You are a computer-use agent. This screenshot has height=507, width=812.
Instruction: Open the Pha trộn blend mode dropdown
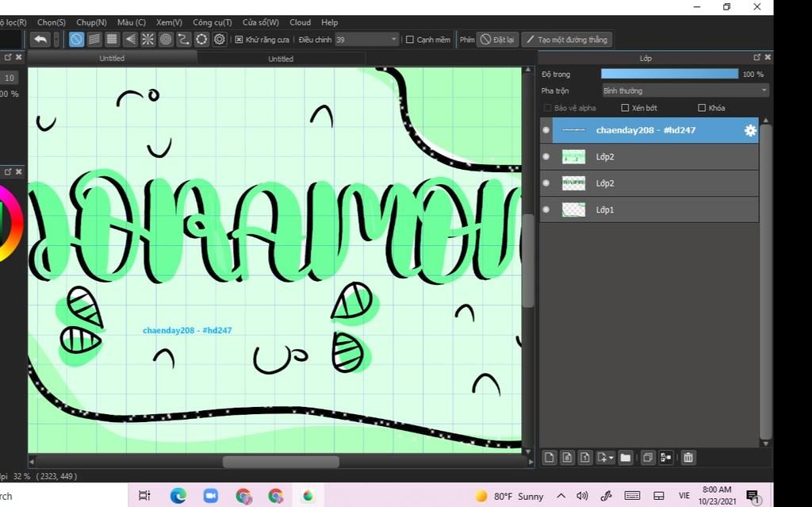coord(686,90)
